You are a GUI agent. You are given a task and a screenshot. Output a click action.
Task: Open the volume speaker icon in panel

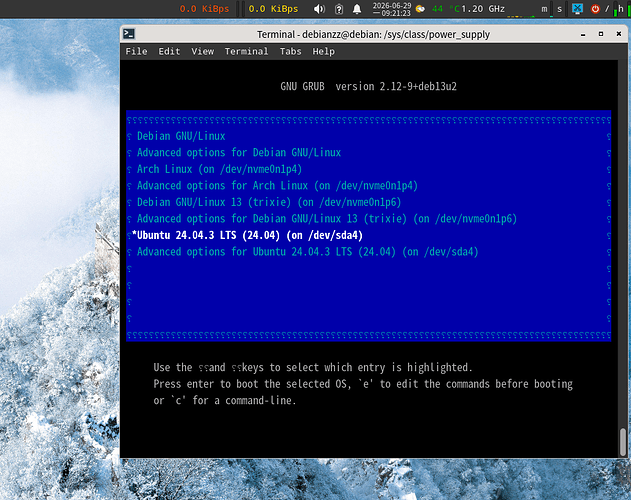[x=319, y=8]
